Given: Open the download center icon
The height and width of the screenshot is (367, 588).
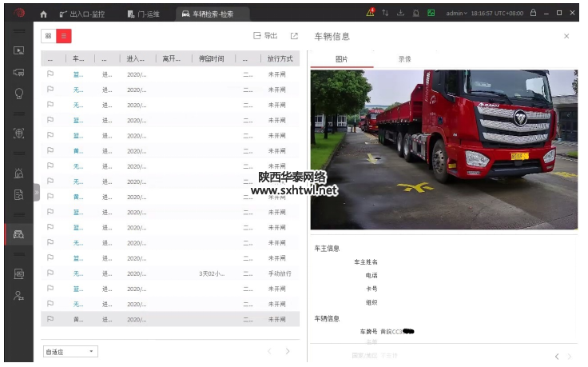Looking at the screenshot, I should tap(400, 13).
